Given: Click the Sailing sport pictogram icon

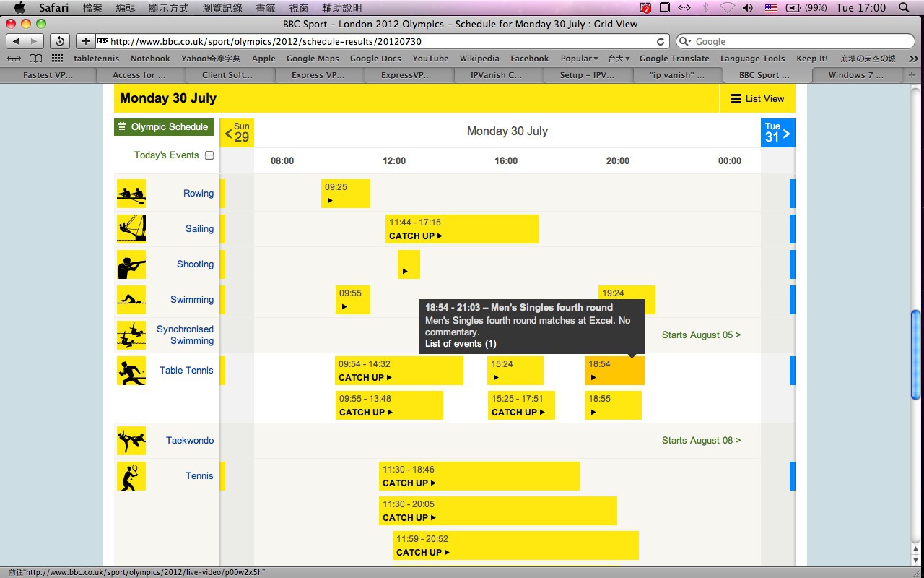Looking at the screenshot, I should 131,228.
